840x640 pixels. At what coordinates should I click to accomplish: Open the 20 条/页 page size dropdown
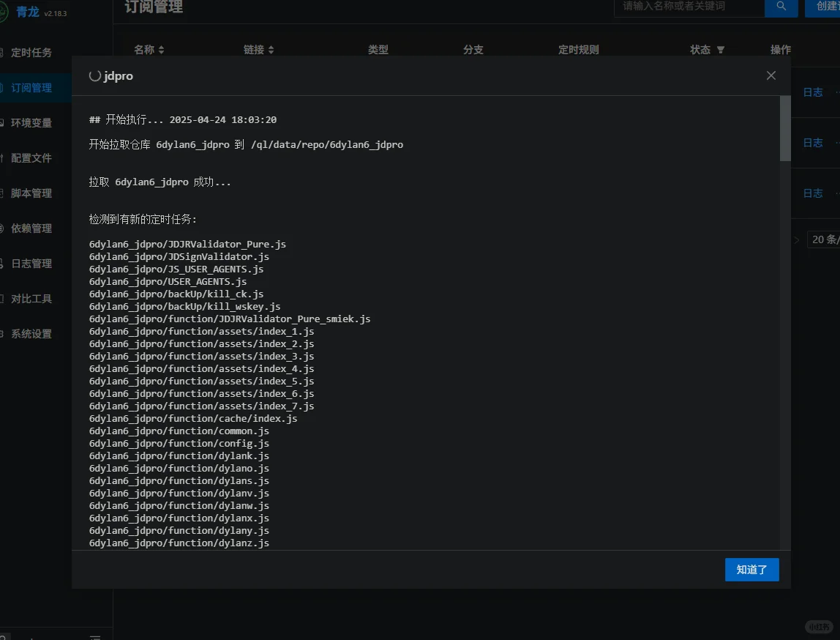click(x=825, y=239)
